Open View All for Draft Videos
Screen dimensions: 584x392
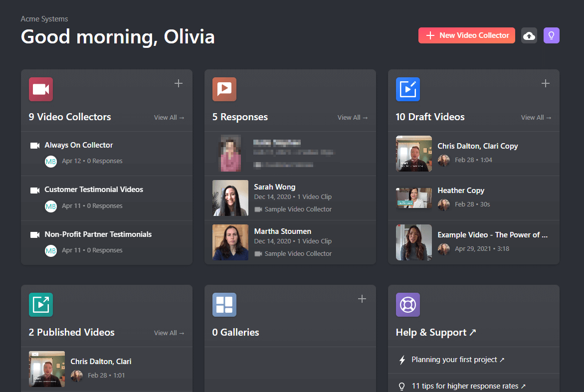536,117
